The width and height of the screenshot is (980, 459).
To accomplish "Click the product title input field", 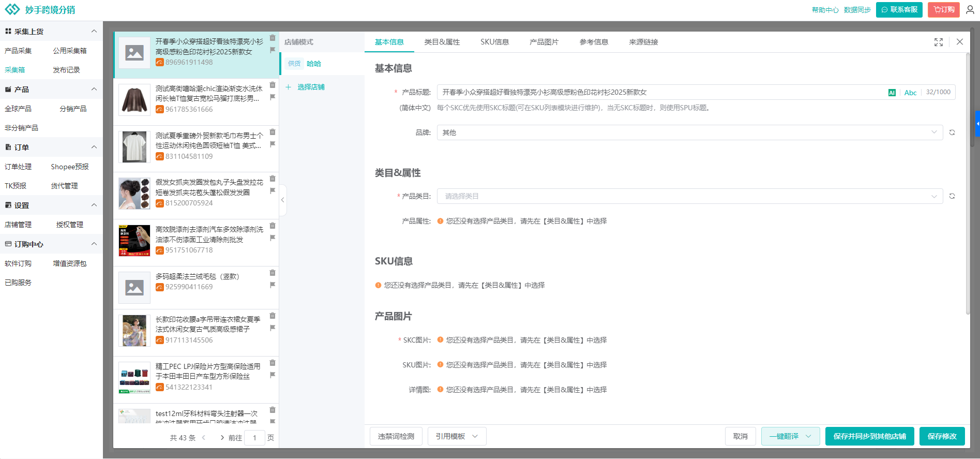I will 657,93.
